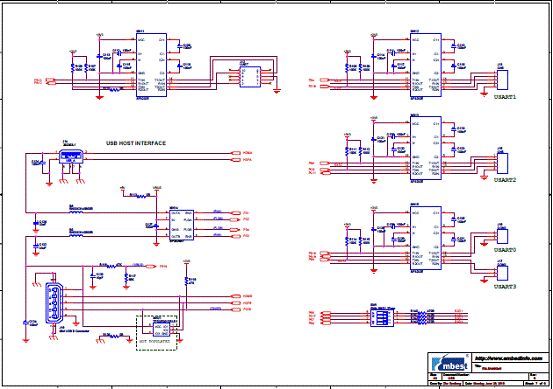Click the USB-A host connector symbol
Screen dimensions: 553x389
(71, 157)
